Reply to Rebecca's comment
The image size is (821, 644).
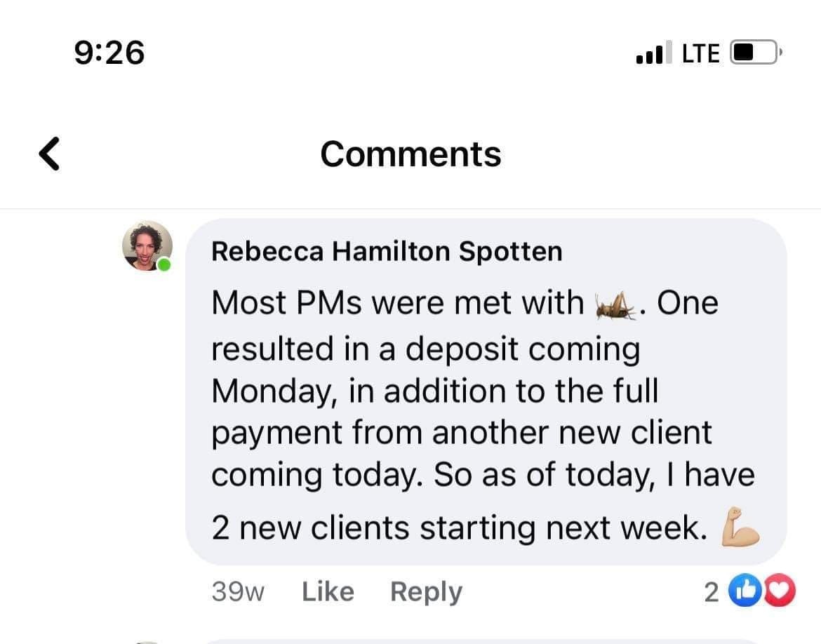(x=426, y=592)
